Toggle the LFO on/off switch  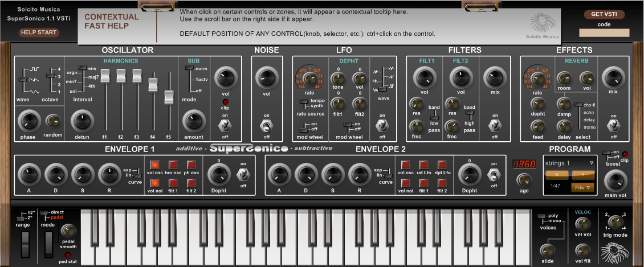pos(382,125)
